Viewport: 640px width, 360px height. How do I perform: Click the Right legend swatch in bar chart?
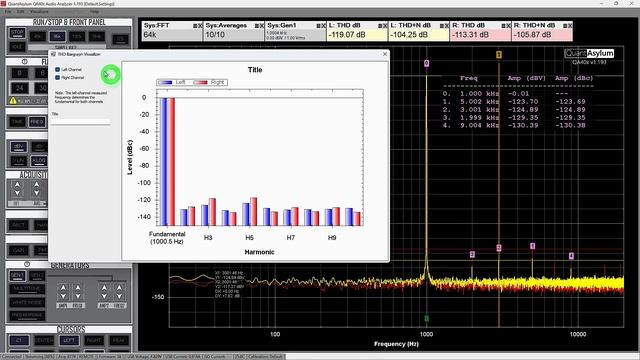(x=200, y=82)
